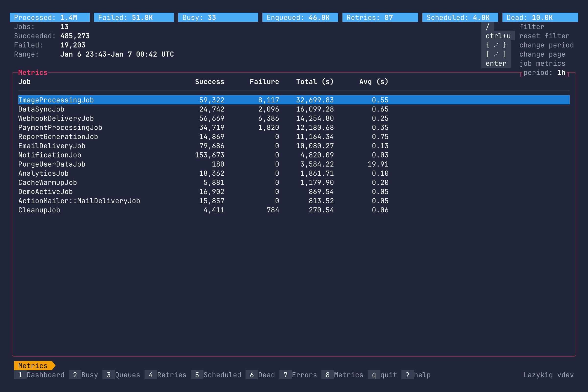Click the Processed jobs badge
This screenshot has height=392, width=588.
49,17
